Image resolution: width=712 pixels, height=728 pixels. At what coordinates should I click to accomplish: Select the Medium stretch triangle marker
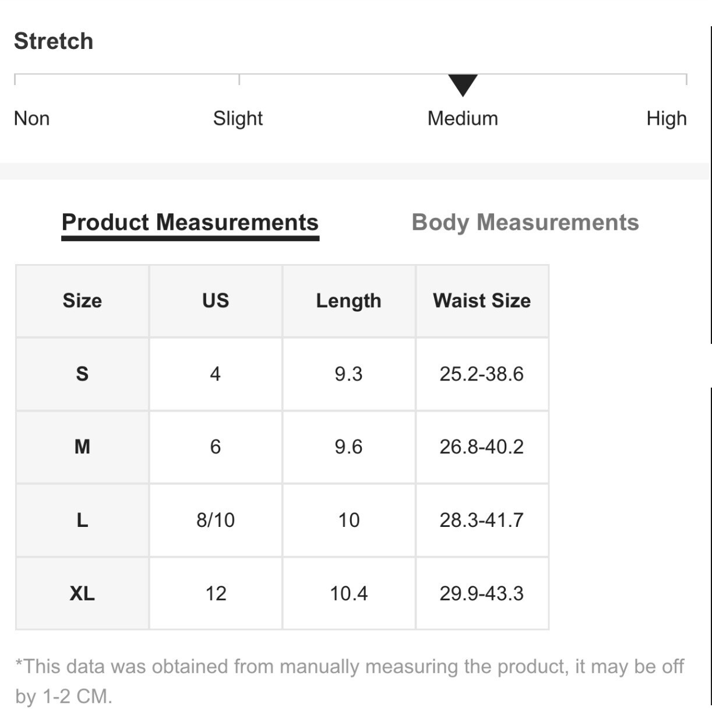463,86
